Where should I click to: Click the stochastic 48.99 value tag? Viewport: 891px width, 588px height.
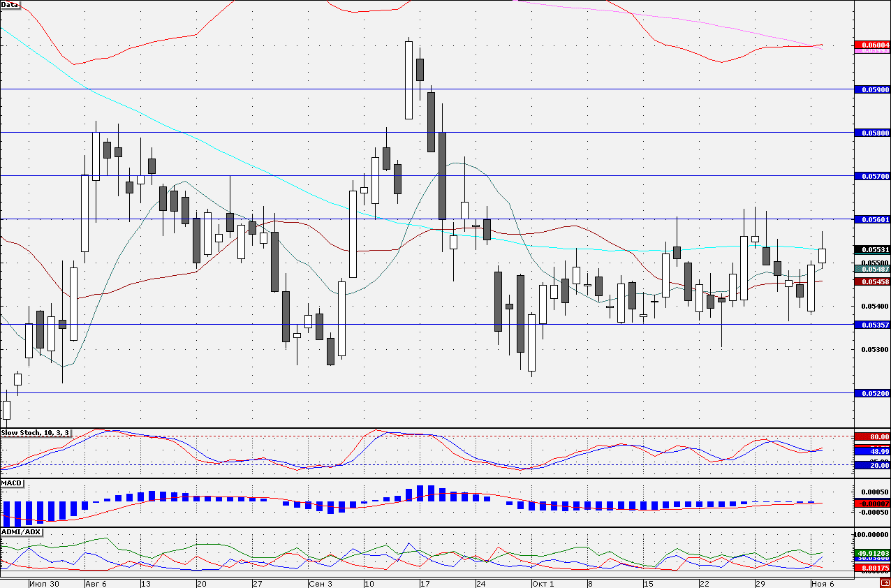coord(873,451)
